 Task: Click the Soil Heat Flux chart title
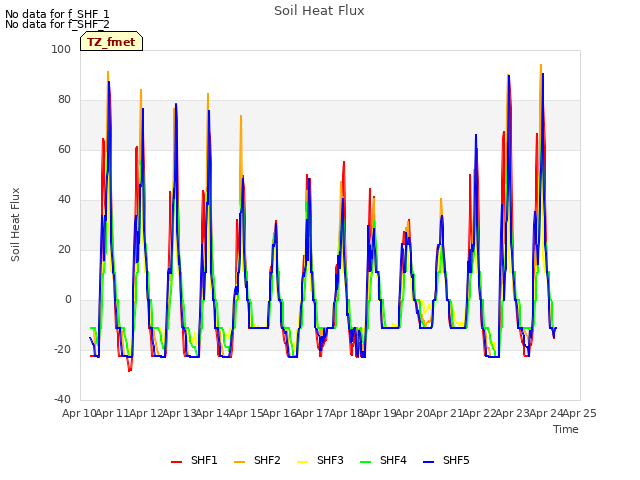click(319, 11)
